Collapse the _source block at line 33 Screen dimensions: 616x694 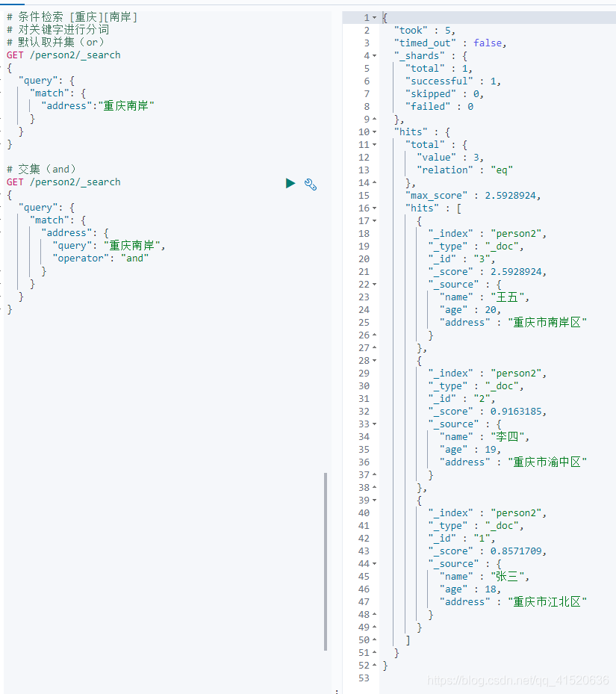coord(374,424)
